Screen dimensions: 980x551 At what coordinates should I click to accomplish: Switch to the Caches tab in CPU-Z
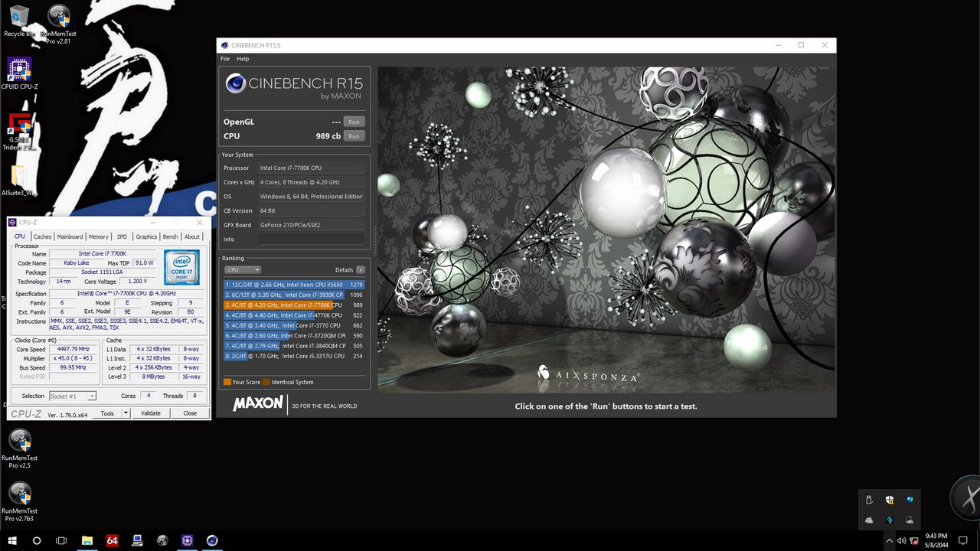point(42,236)
